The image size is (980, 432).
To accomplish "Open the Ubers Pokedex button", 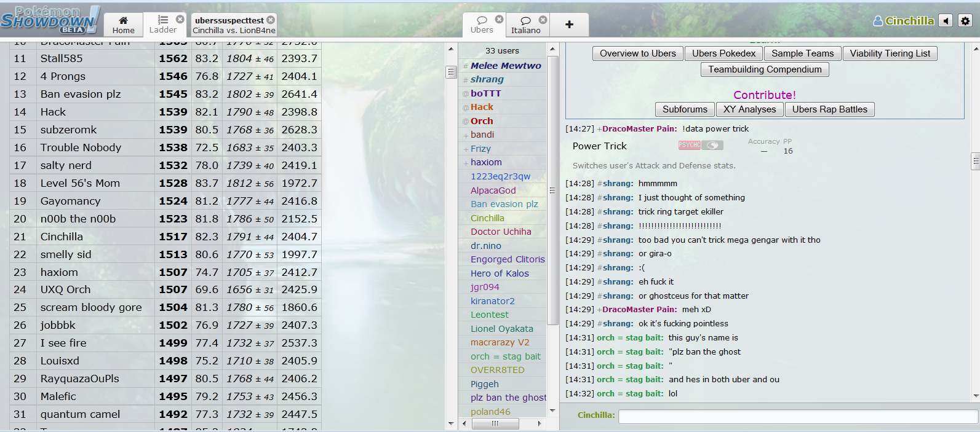I will coord(723,53).
